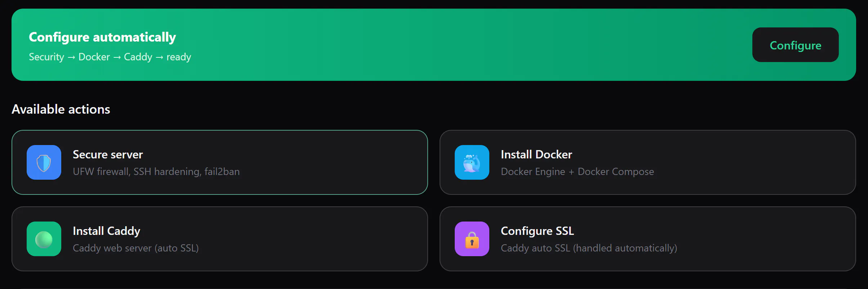868x289 pixels.
Task: Click the Install Docker title text
Action: tap(536, 154)
